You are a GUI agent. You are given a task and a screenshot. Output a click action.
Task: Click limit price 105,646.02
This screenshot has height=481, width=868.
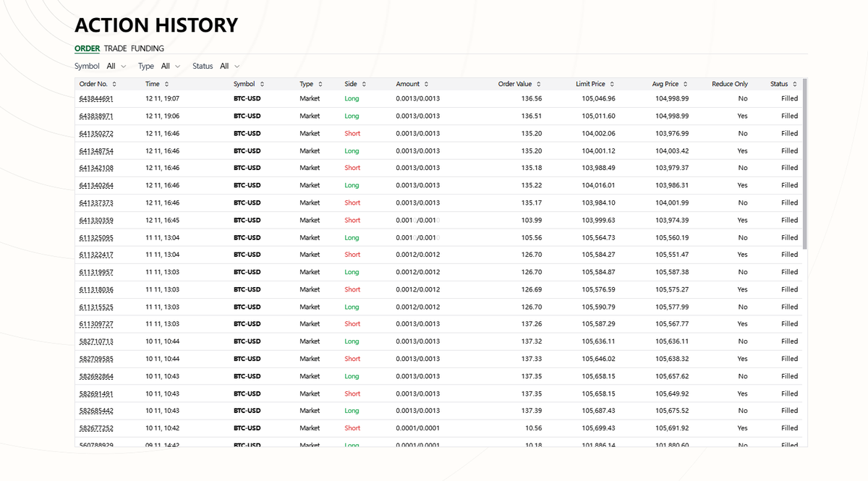pyautogui.click(x=598, y=359)
